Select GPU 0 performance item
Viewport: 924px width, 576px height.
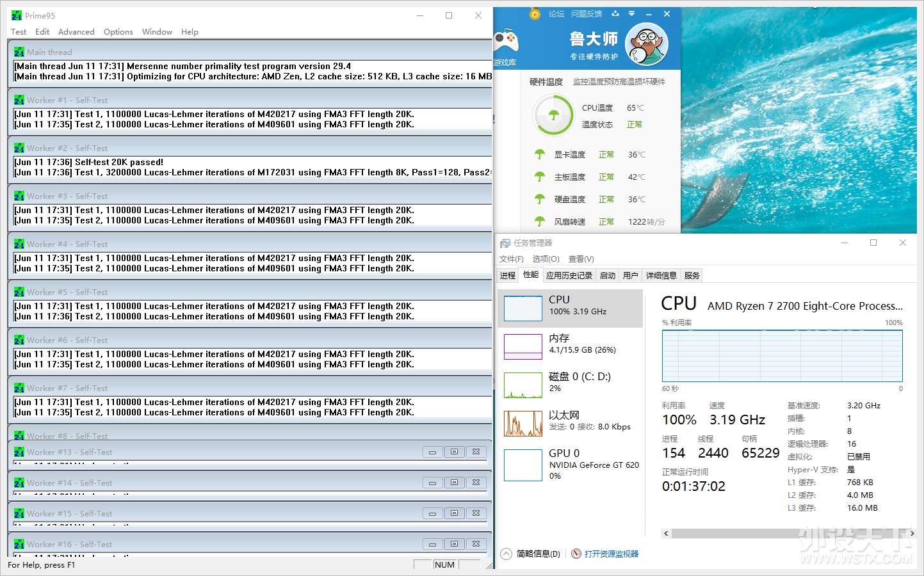click(570, 464)
